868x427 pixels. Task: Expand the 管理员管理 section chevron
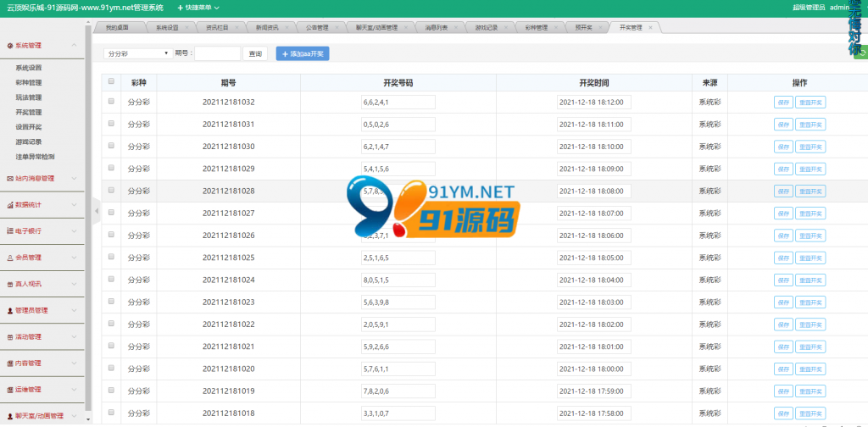coord(75,311)
